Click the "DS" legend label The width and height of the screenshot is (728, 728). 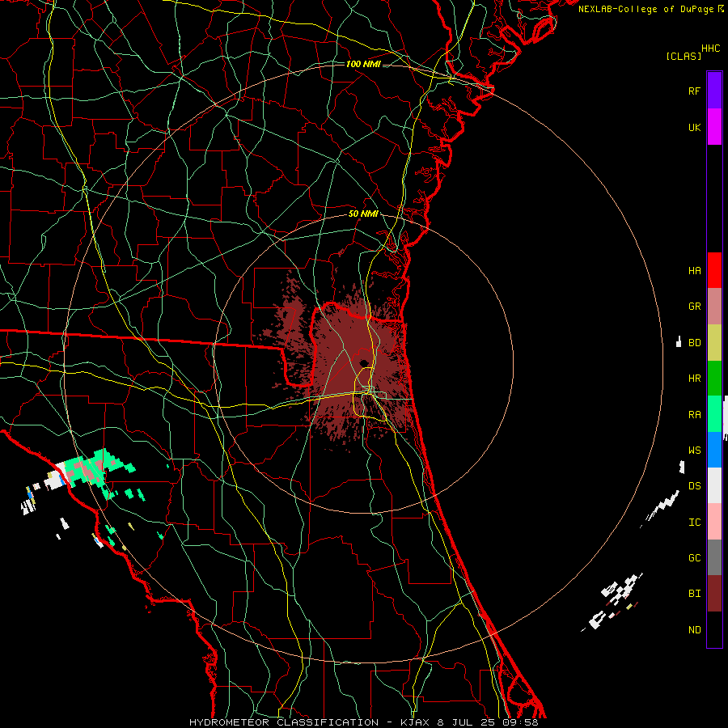click(x=695, y=486)
